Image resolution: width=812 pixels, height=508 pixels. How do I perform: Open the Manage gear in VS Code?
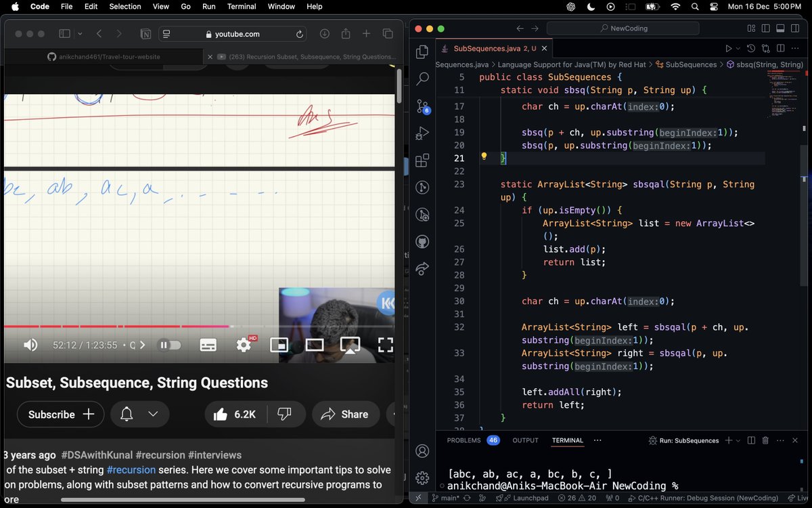pyautogui.click(x=422, y=478)
